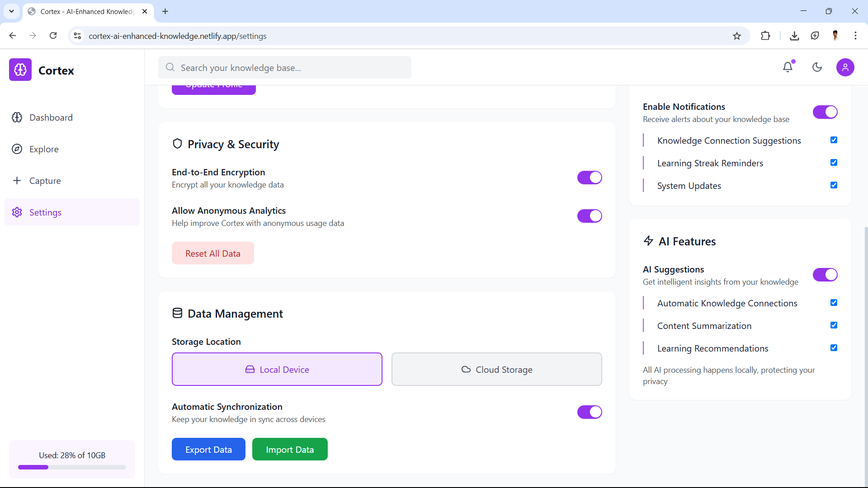Bookmark this page with star icon
The width and height of the screenshot is (868, 488).
click(x=737, y=36)
